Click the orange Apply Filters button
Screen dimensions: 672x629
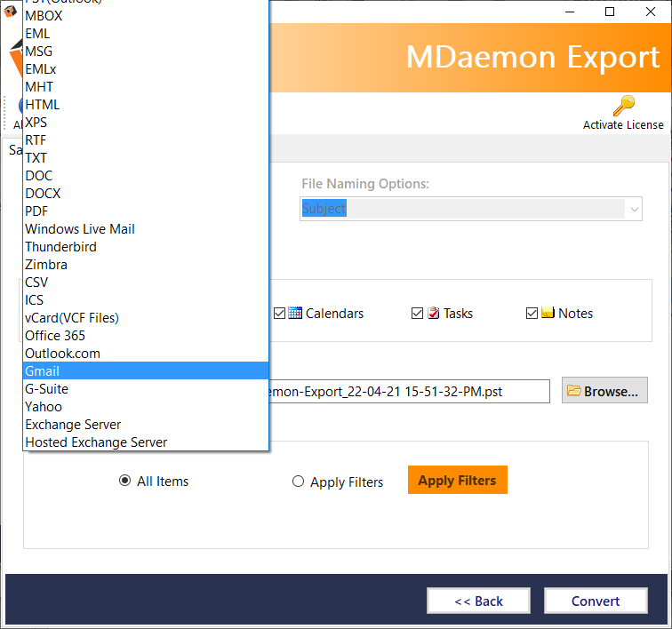pyautogui.click(x=457, y=480)
